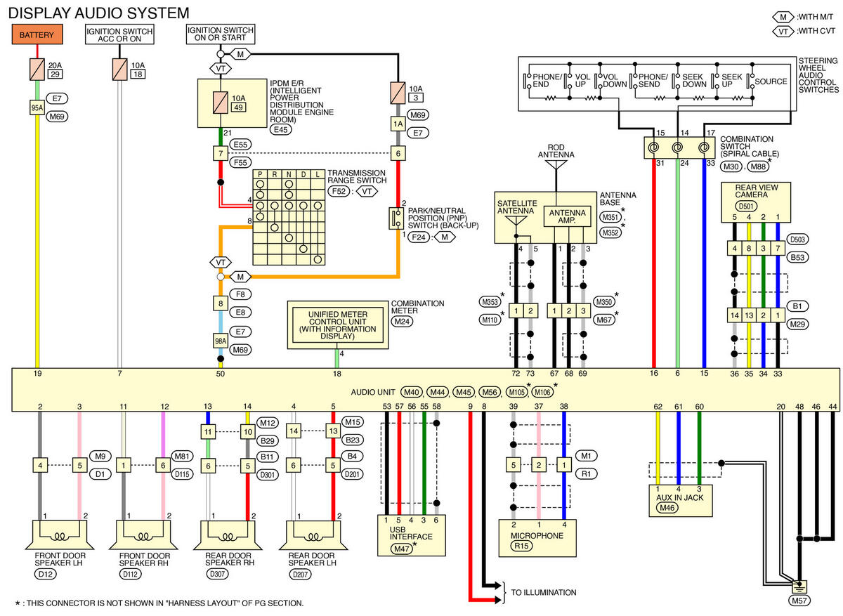843x616 pixels.
Task: Click the M40 audio unit connector label
Action: (412, 391)
